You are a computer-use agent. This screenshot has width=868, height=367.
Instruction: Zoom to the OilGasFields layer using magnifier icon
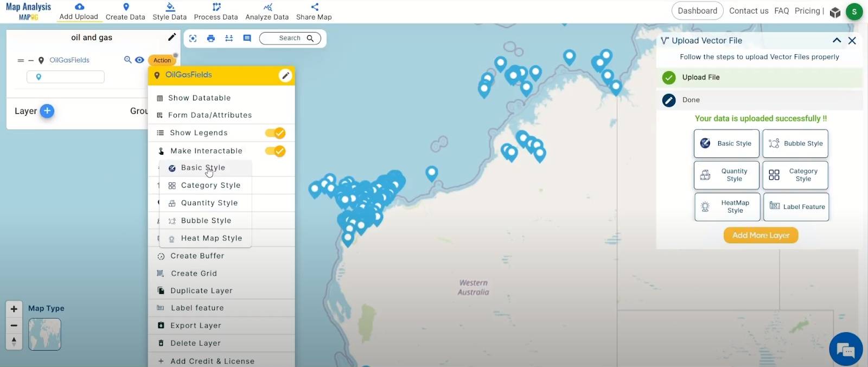click(128, 60)
